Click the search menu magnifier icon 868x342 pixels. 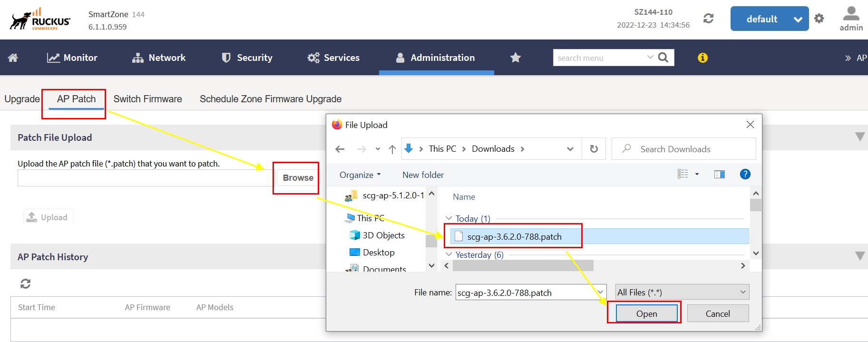(x=663, y=58)
